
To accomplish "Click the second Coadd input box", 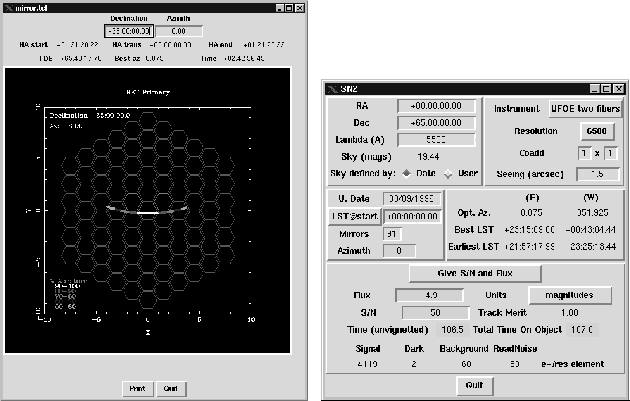I will 610,153.
